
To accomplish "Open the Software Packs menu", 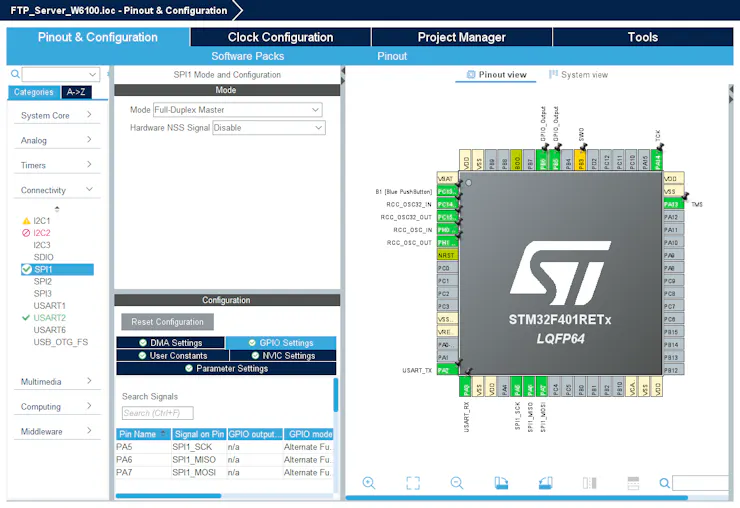I will pyautogui.click(x=248, y=56).
